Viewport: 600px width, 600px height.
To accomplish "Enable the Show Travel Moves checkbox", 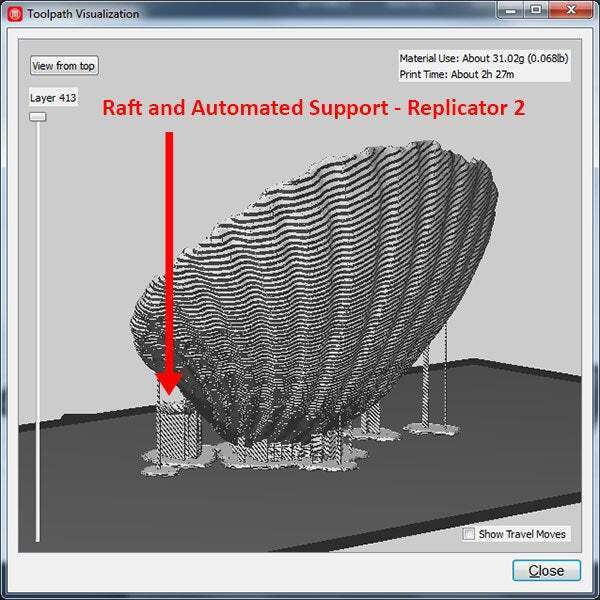I will 468,533.
